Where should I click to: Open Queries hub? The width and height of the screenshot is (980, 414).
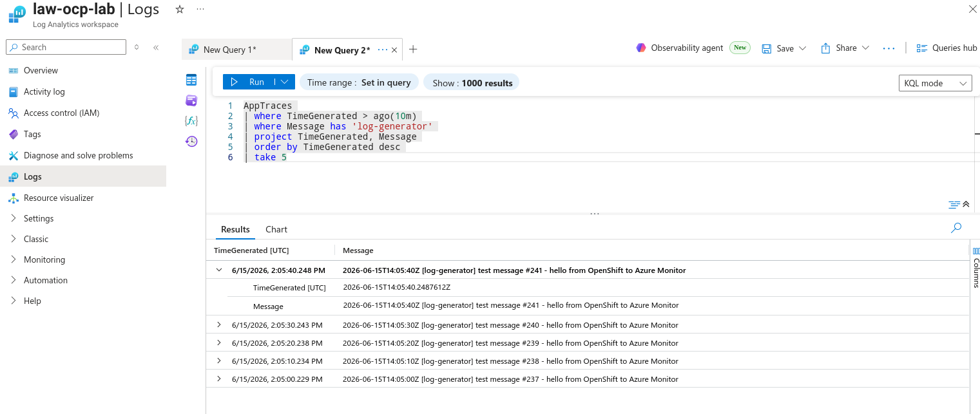[x=947, y=48]
